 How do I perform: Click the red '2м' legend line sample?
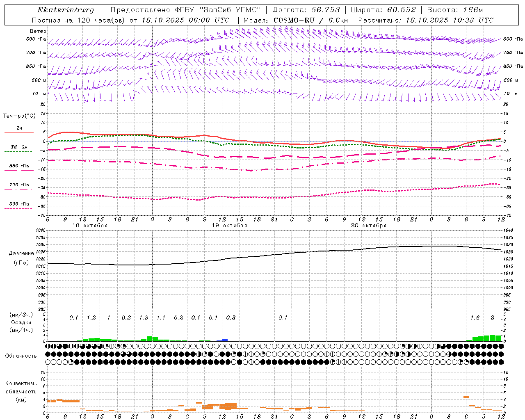click(19, 132)
